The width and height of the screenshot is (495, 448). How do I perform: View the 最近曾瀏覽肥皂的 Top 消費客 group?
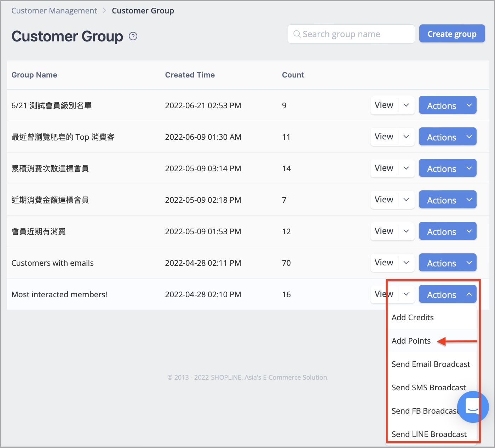384,137
